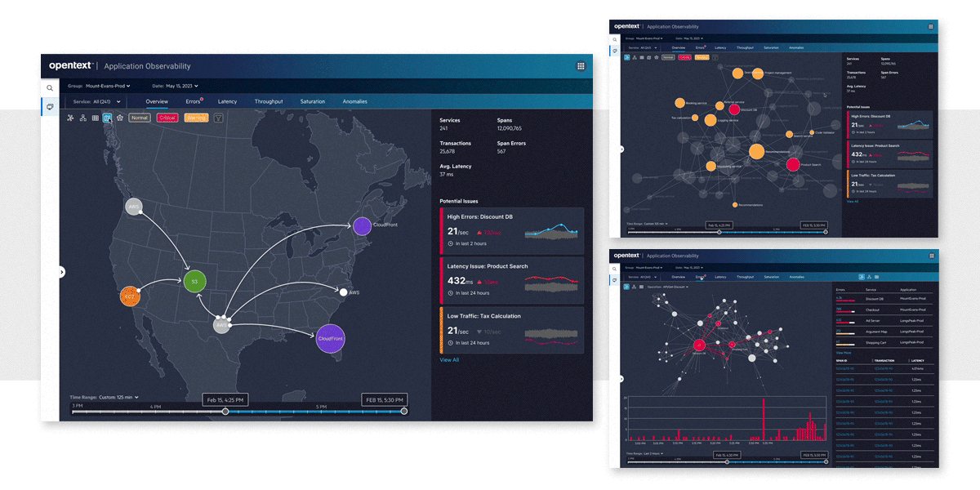The width and height of the screenshot is (980, 490).
Task: Click the purple CloudFront node in the northeast
Action: 362,226
